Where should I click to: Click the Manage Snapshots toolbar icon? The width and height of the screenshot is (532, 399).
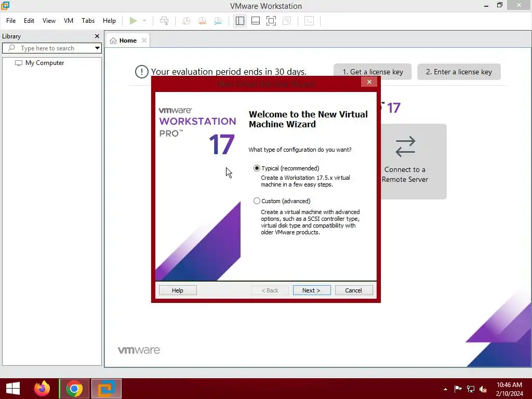(x=218, y=21)
